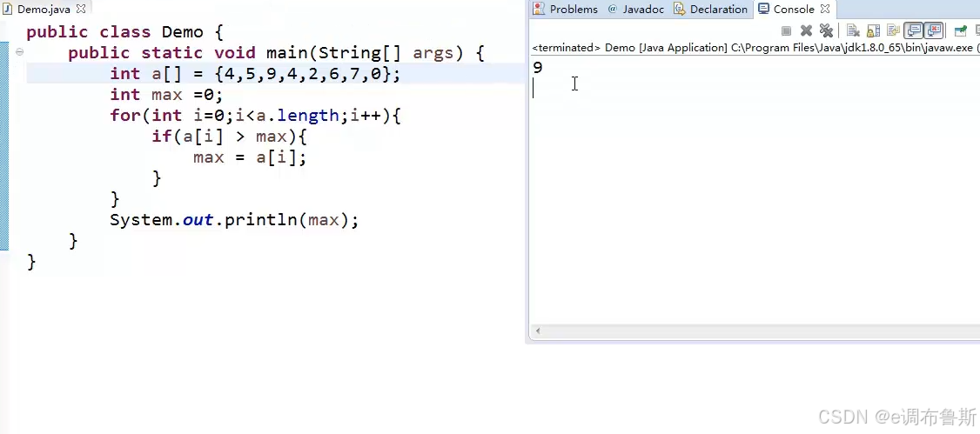Image resolution: width=980 pixels, height=434 pixels.
Task: Switch to the Declaration tab
Action: tap(710, 10)
